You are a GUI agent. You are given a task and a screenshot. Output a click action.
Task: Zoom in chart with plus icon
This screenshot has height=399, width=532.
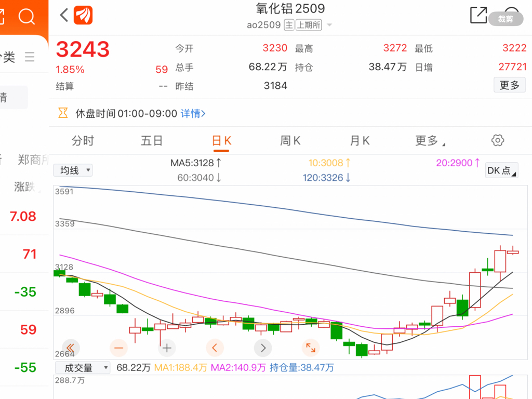point(167,348)
